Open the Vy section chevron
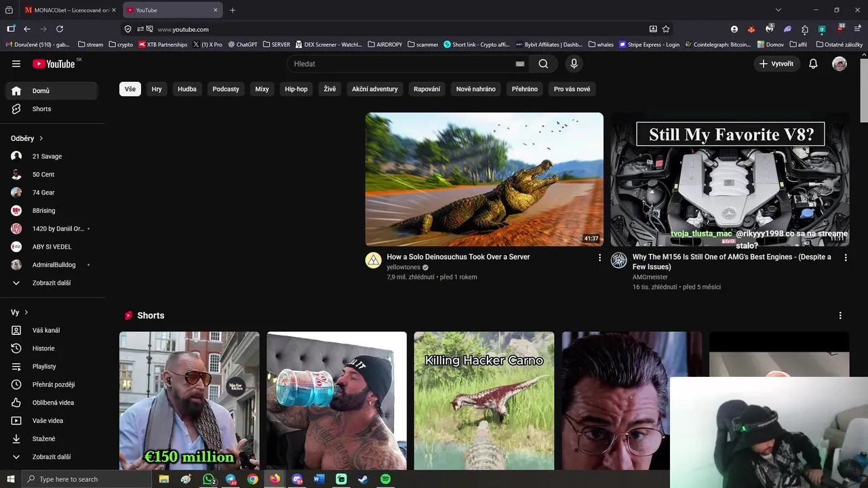The width and height of the screenshot is (868, 488). pos(26,312)
